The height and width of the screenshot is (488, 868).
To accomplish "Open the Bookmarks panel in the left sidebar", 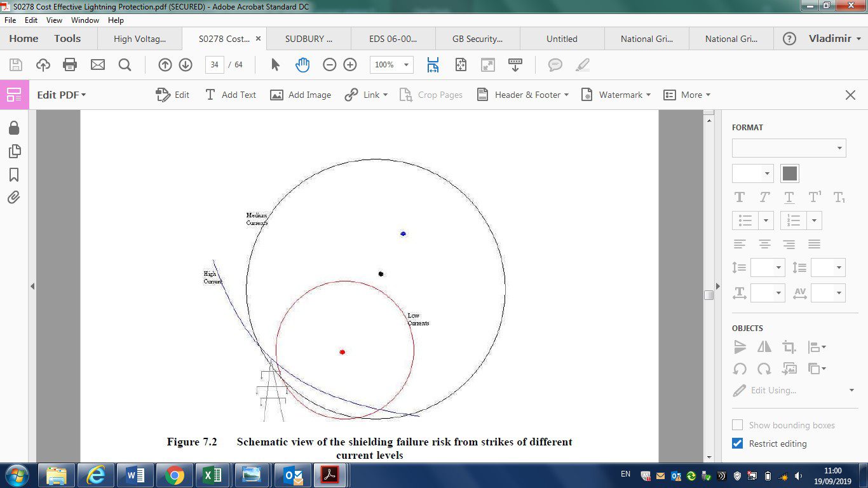I will (14, 175).
